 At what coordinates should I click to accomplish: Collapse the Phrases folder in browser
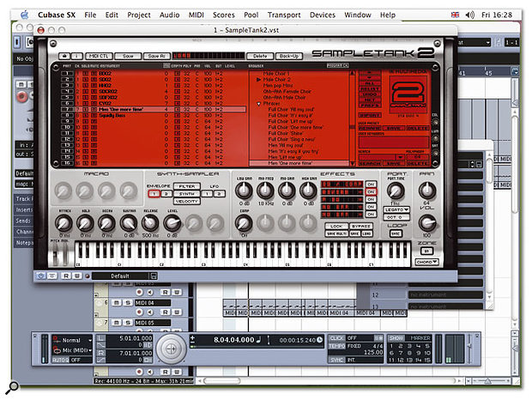tap(258, 104)
